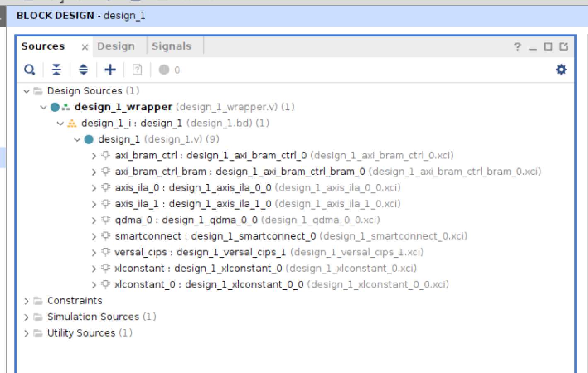Select the versal_cips tree item

click(x=140, y=252)
